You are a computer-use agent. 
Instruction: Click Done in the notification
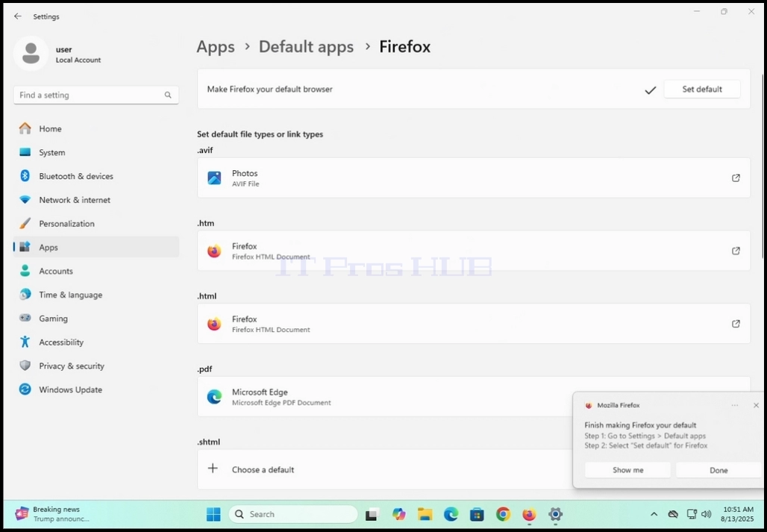tap(719, 470)
